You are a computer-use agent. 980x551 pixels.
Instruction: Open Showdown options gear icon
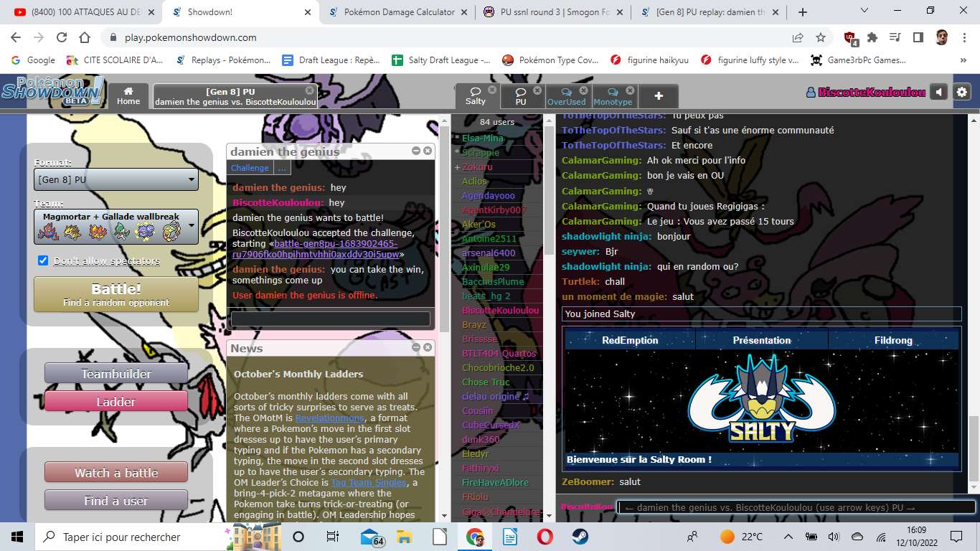[x=962, y=92]
